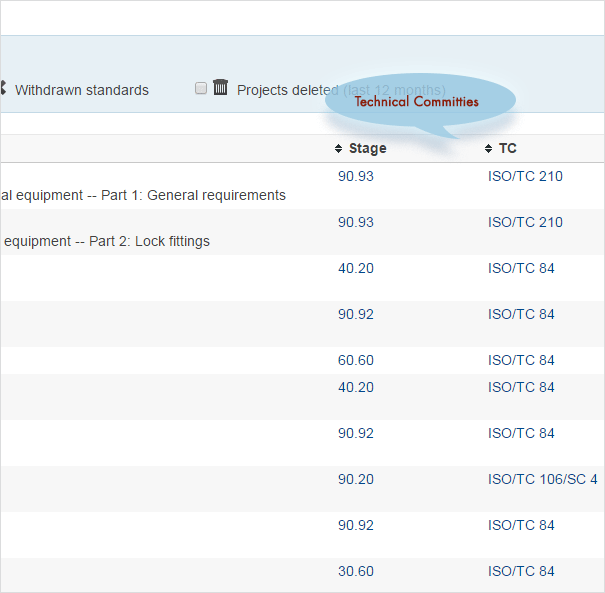The width and height of the screenshot is (605, 593).
Task: Open ISO/TC 84 beside stage 30.60
Action: pos(521,571)
